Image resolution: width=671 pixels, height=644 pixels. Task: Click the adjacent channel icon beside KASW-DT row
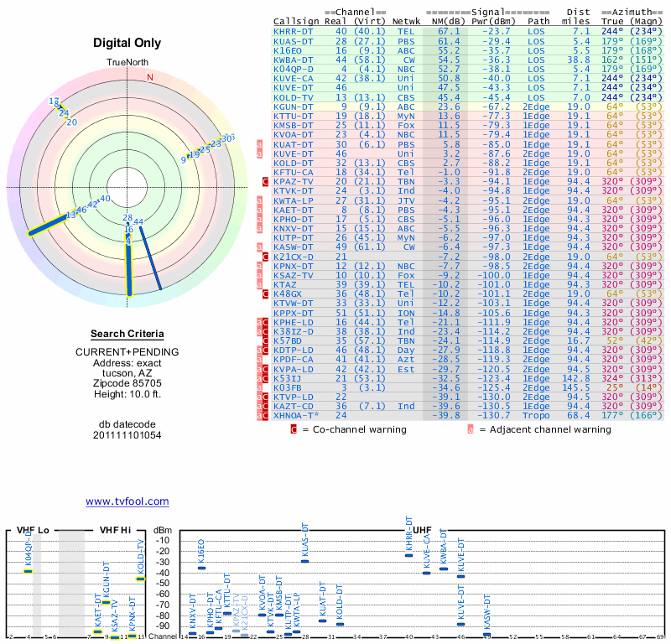pos(259,247)
